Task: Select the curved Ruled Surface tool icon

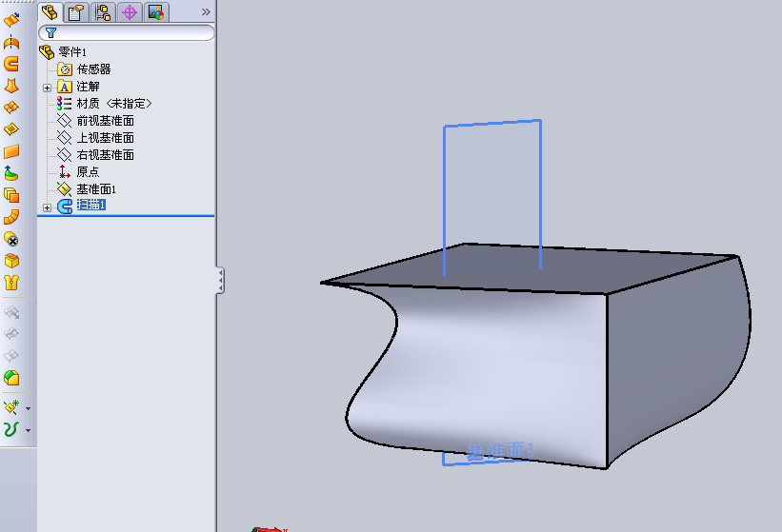Action: click(11, 217)
